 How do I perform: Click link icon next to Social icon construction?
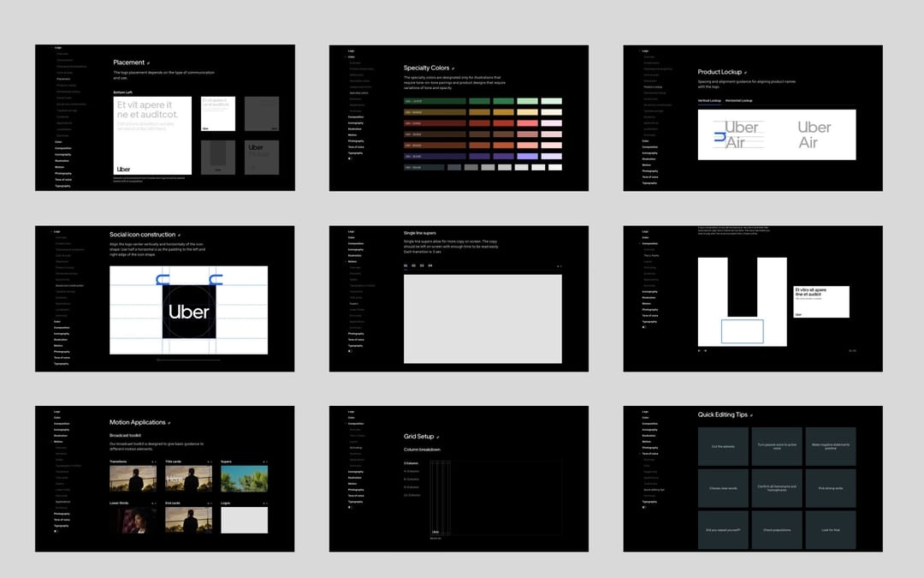[x=179, y=235]
